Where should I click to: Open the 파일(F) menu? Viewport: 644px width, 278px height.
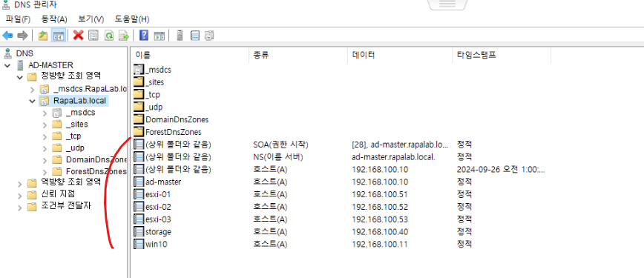coord(18,19)
